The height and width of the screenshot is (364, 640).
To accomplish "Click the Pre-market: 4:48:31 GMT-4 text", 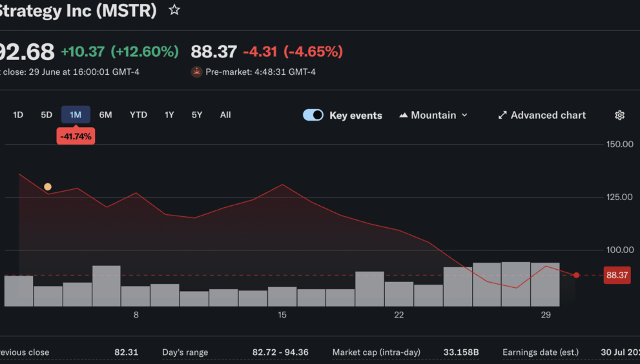I will pos(260,72).
